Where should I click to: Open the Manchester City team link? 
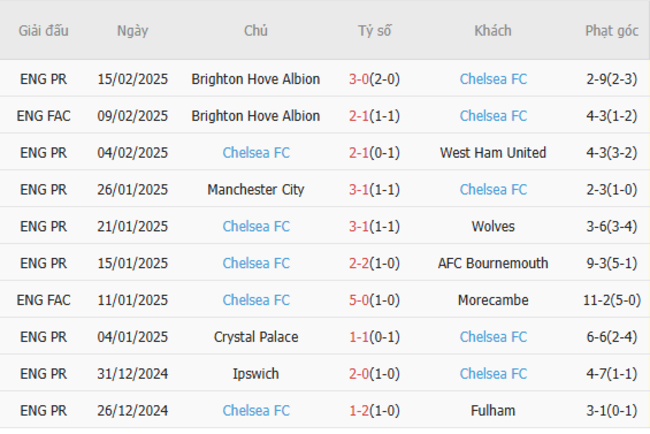click(x=256, y=190)
